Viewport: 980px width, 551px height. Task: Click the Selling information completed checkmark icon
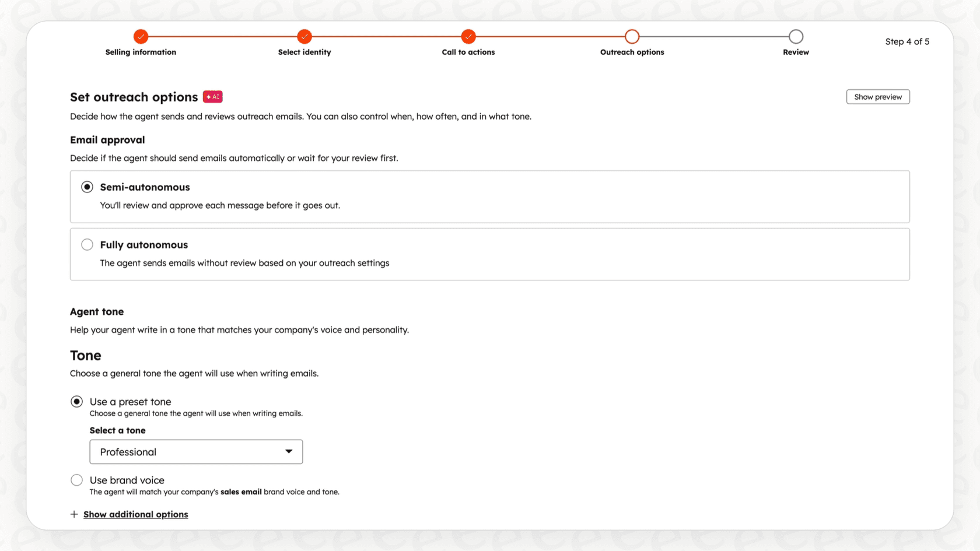(141, 37)
